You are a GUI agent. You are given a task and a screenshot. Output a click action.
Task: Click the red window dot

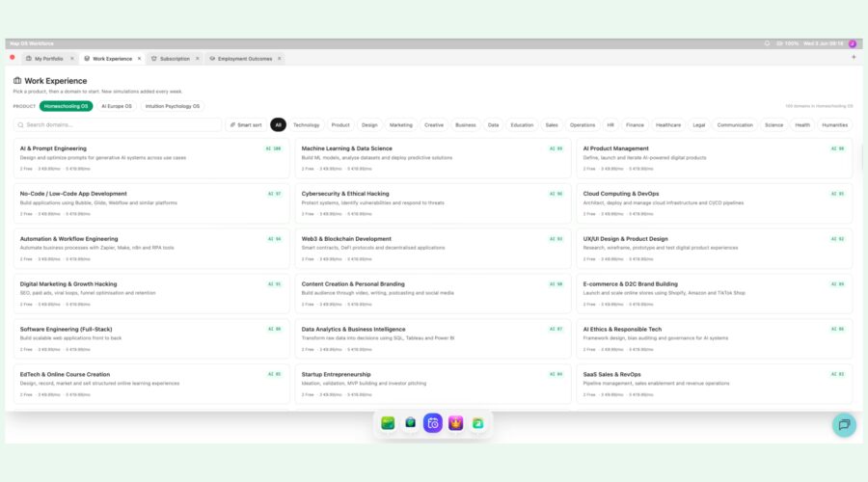click(x=13, y=57)
